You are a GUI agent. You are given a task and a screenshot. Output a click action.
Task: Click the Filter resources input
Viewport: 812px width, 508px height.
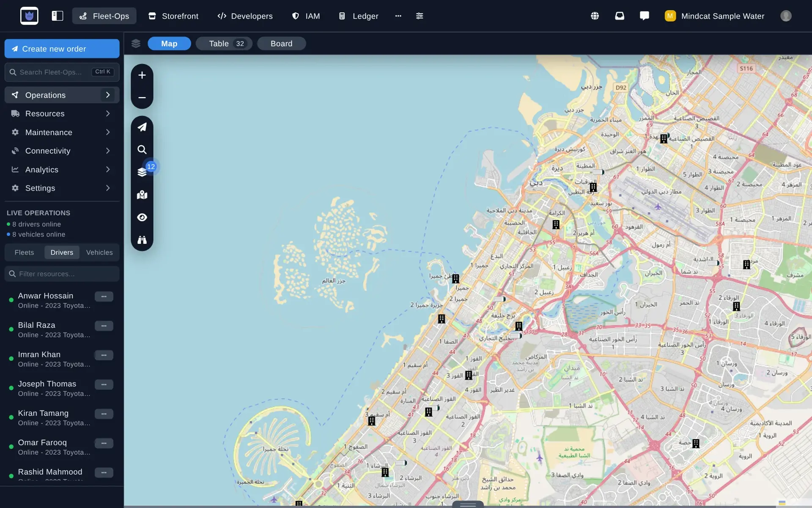[x=62, y=274]
